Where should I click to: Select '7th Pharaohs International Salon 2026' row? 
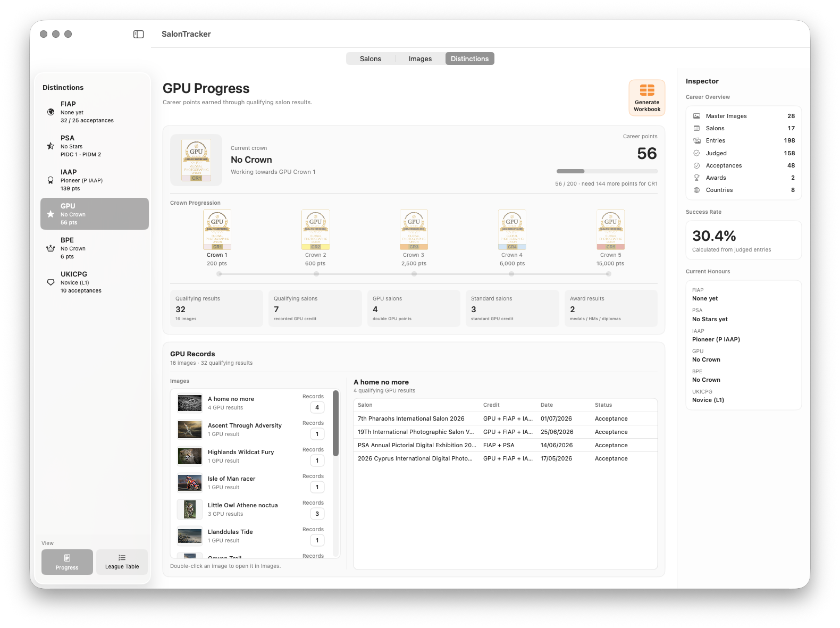click(x=506, y=418)
